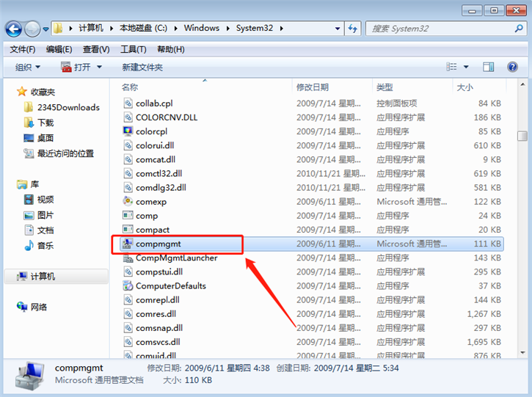Sort by the 类型 column header
The image size is (532, 397).
click(x=385, y=87)
